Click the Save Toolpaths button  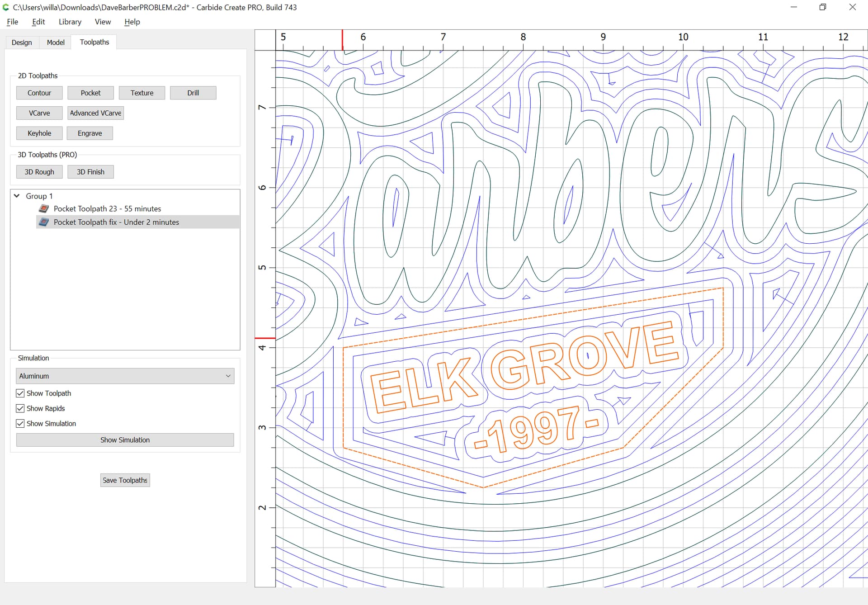[x=125, y=480]
